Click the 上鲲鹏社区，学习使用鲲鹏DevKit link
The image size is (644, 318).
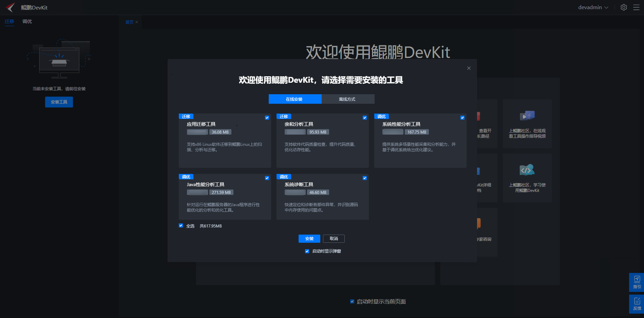527,187
